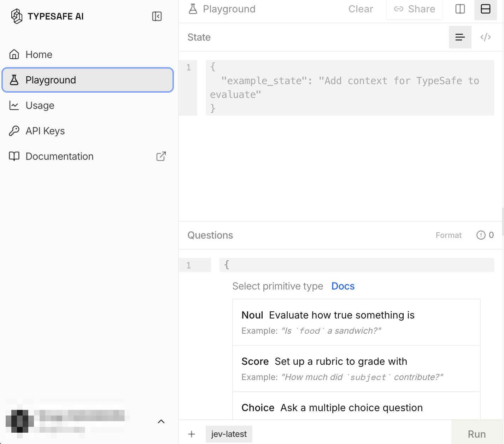Click inside the State JSON editor
Viewport: 504px width, 444px height.
pos(350,88)
